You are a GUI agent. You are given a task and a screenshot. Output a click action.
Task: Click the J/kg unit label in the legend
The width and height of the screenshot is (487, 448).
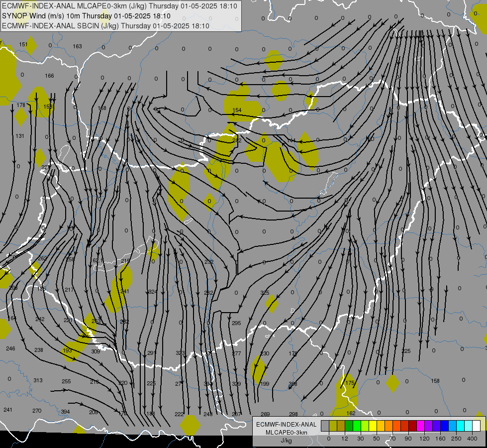pyautogui.click(x=286, y=441)
